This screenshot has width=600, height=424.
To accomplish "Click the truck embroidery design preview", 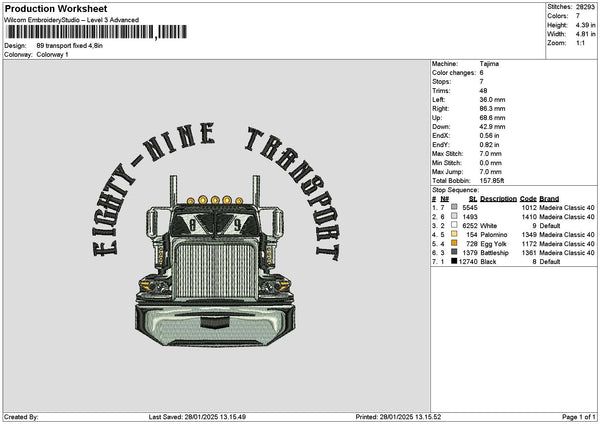I will [215, 261].
